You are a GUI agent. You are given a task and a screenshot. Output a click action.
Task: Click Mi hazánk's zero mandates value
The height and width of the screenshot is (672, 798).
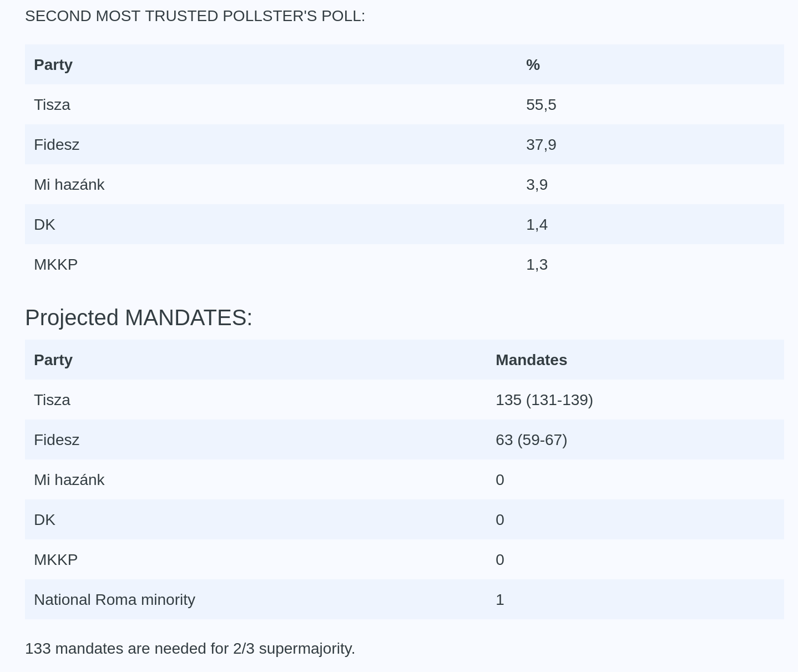pos(499,480)
